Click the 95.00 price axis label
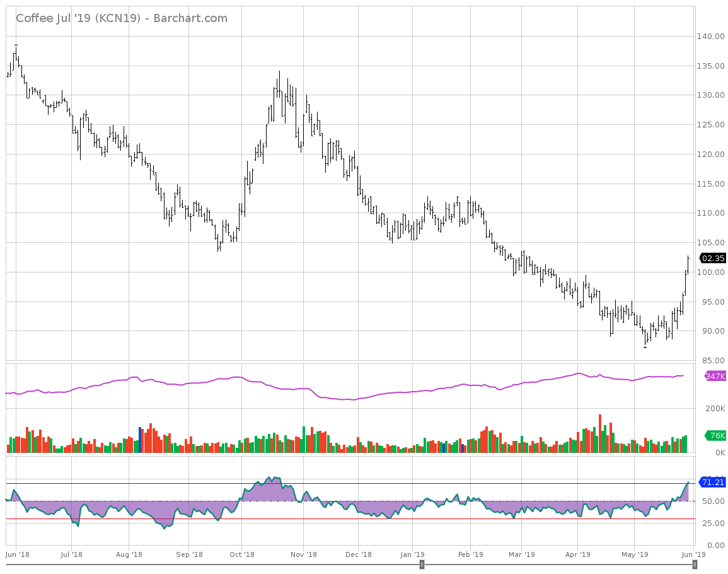728x574 pixels. coord(713,302)
